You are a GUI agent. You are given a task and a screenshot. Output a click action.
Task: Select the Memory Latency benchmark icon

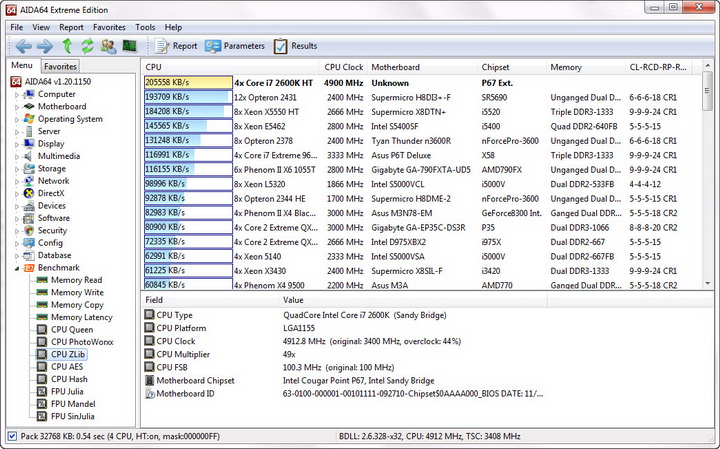pos(42,317)
